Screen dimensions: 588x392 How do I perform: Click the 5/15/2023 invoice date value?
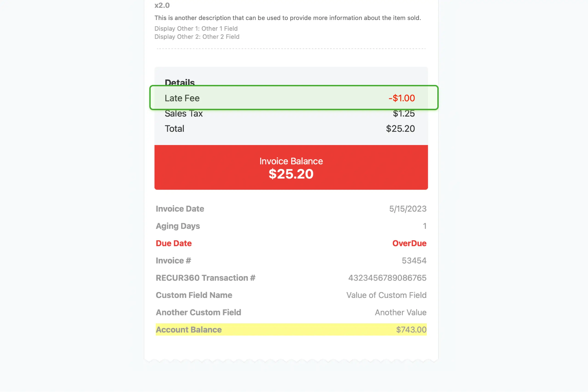pos(408,209)
